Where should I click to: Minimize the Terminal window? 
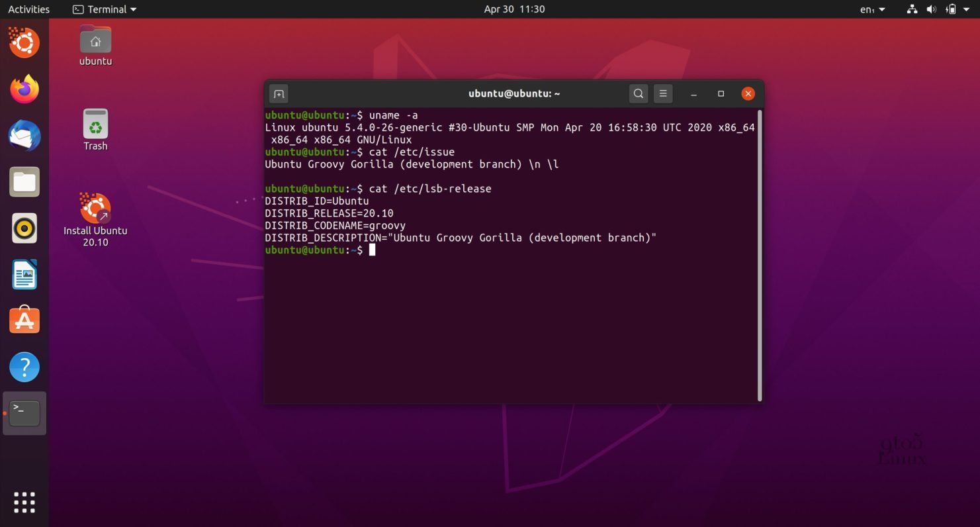pyautogui.click(x=693, y=94)
